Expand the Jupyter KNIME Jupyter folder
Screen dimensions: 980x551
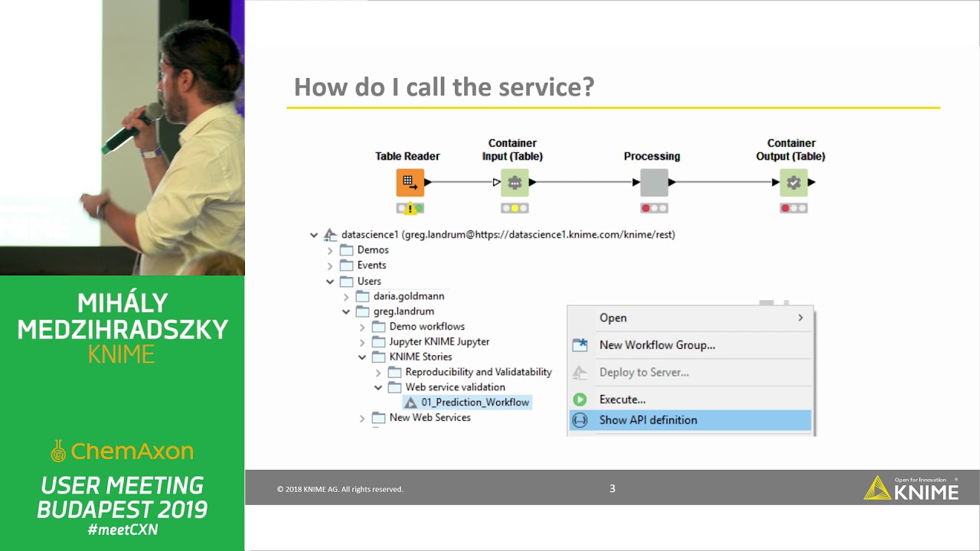click(362, 342)
